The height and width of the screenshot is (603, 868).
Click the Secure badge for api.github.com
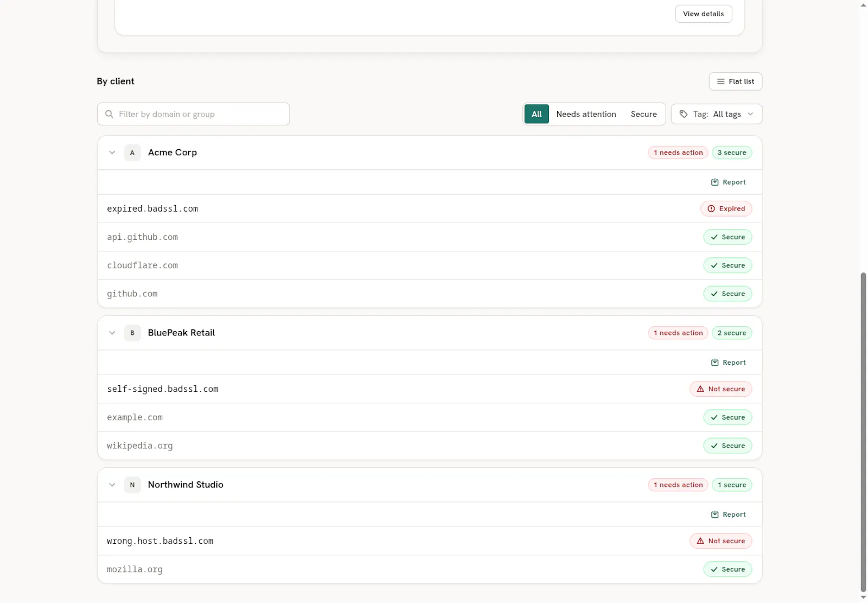click(727, 237)
